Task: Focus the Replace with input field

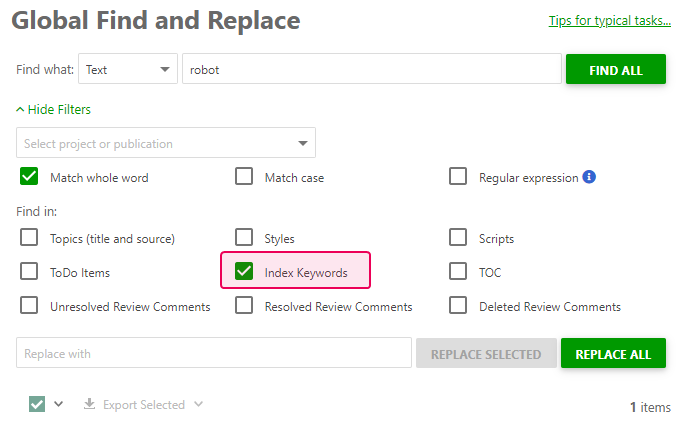Action: coord(214,353)
